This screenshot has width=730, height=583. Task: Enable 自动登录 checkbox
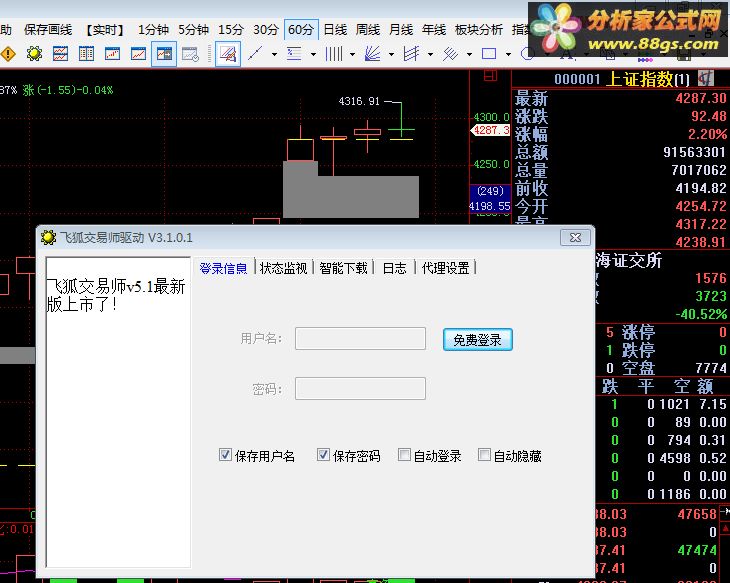pos(404,454)
